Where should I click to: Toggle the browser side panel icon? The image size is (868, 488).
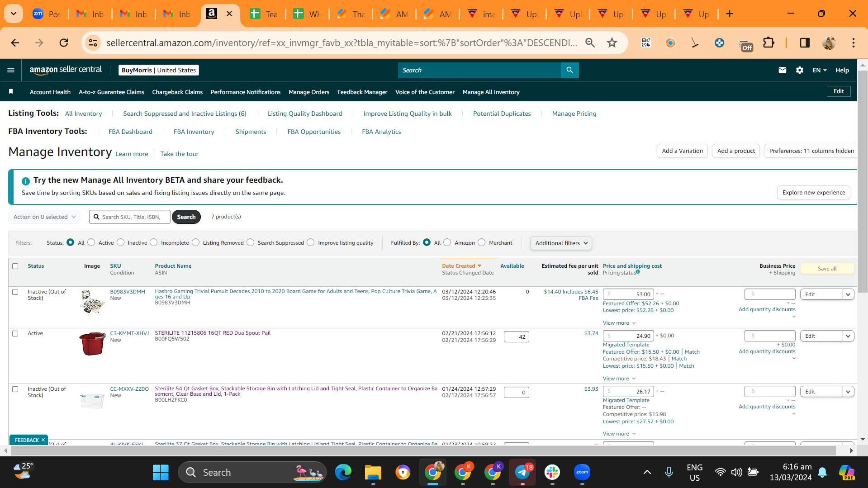tap(804, 43)
